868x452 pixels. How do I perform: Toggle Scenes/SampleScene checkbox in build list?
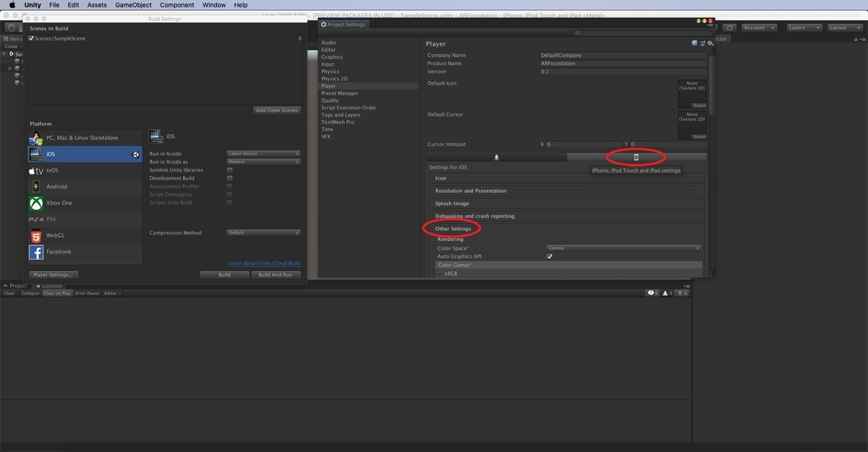pos(31,38)
